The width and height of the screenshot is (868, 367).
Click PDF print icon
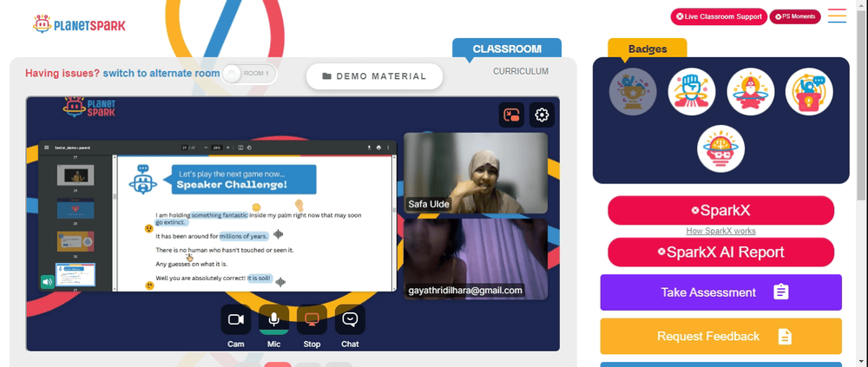tap(378, 147)
